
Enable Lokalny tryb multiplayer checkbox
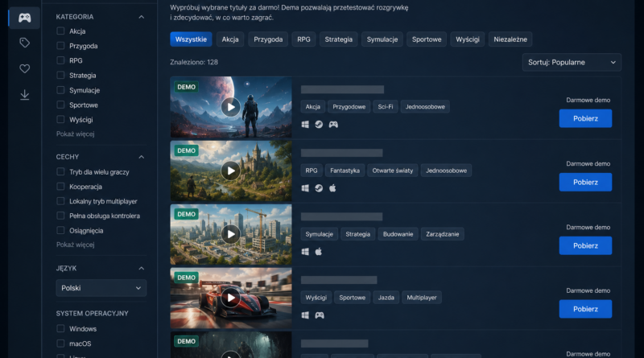(x=60, y=201)
